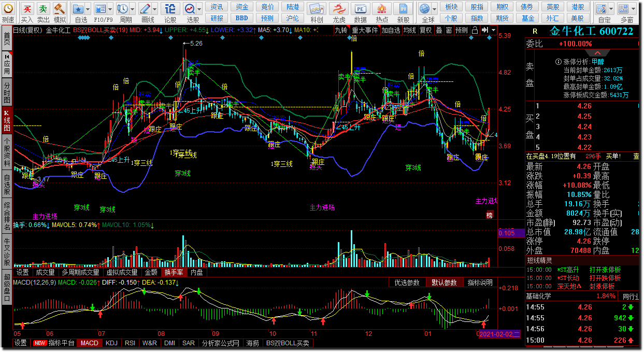Click the 港股 Hong Kong stocks button
Image resolution: width=644 pixels, height=352 pixels.
578,7
